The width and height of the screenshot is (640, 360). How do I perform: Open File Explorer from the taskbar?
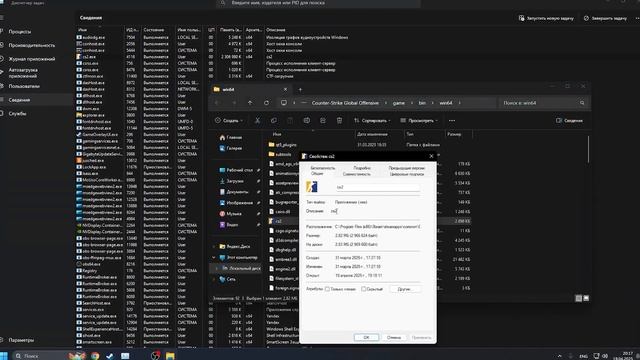tap(170, 356)
